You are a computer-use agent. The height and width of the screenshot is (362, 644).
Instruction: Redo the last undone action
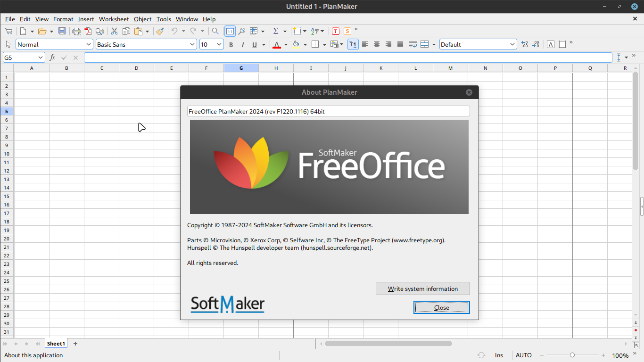193,31
